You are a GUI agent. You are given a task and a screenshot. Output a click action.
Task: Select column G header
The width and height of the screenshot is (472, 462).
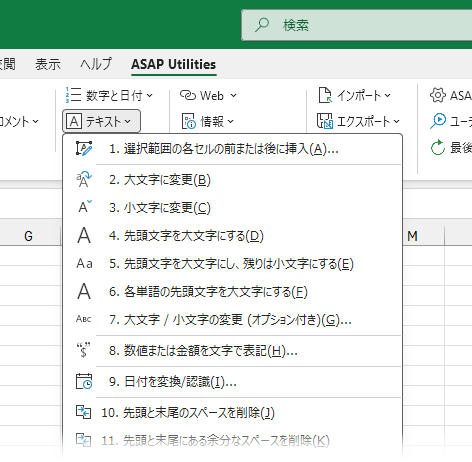29,236
